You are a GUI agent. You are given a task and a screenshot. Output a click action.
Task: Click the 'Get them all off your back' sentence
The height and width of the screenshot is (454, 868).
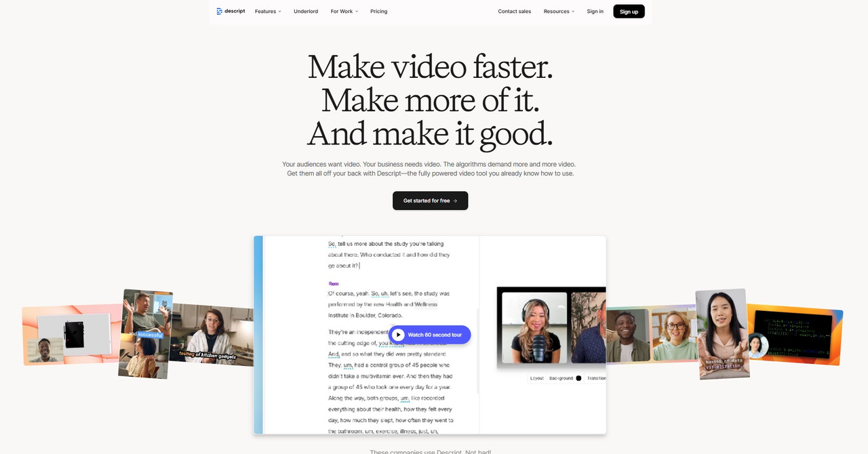431,173
